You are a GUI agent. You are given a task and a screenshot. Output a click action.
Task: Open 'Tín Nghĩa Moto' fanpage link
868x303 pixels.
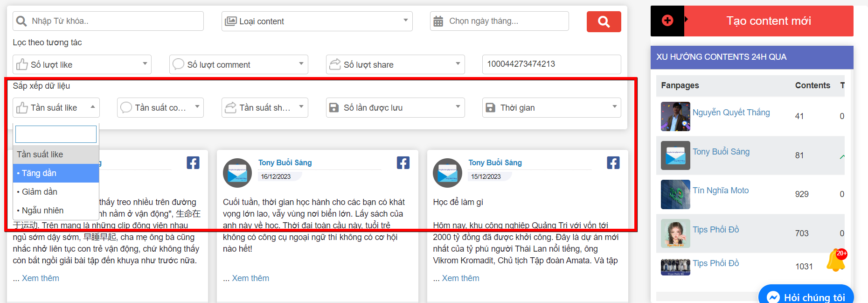[721, 190]
